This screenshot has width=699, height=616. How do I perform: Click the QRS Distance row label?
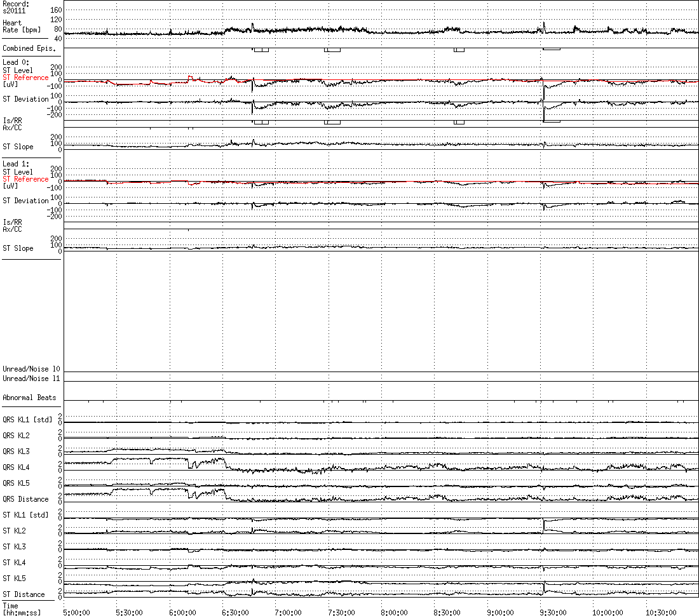point(25,499)
